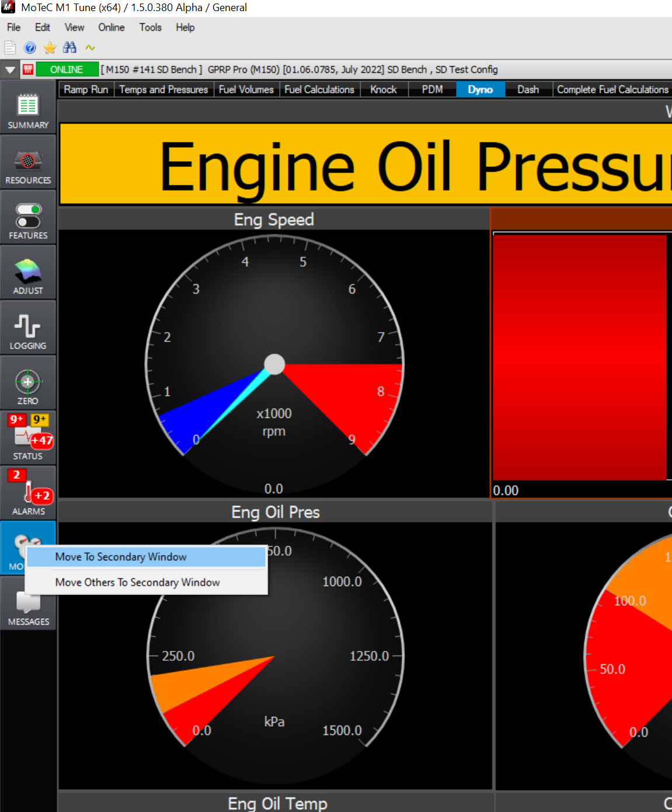The height and width of the screenshot is (812, 672).
Task: Choose Move To Secondary Window
Action: (x=121, y=557)
